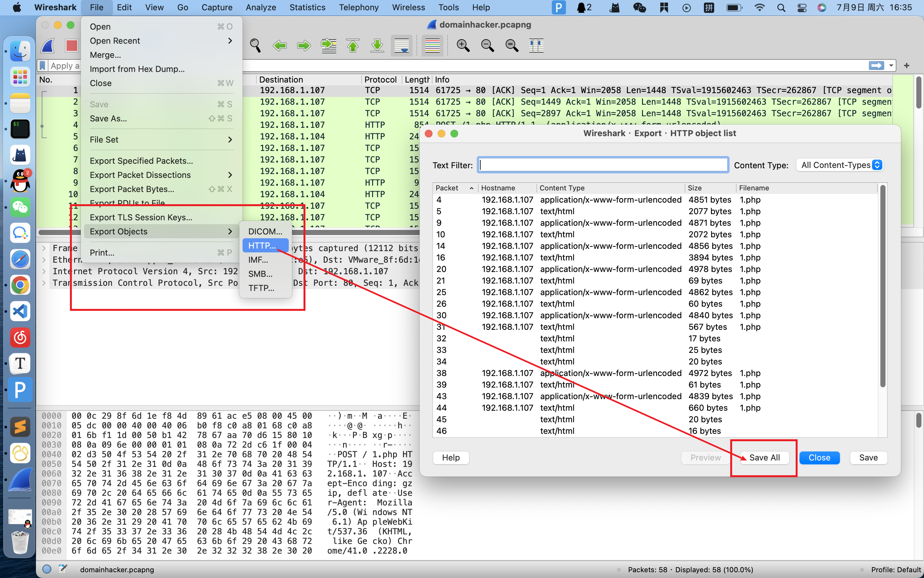Click the resize columns icon
The image size is (924, 578).
tap(536, 46)
